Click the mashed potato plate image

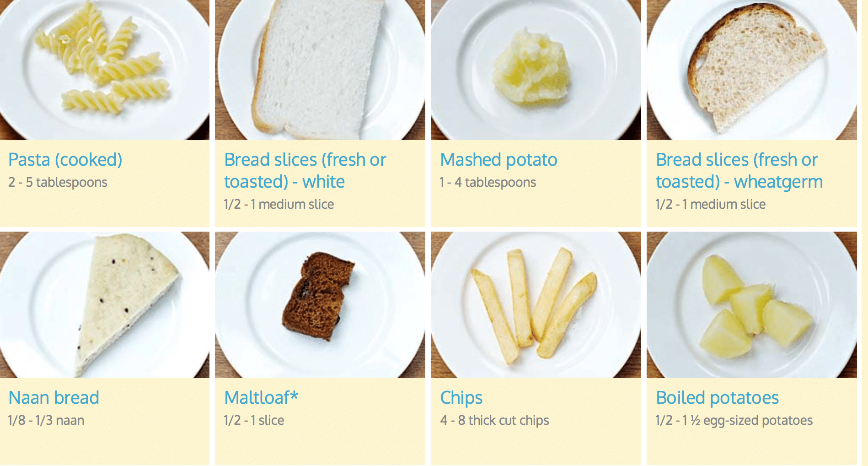coord(536,70)
